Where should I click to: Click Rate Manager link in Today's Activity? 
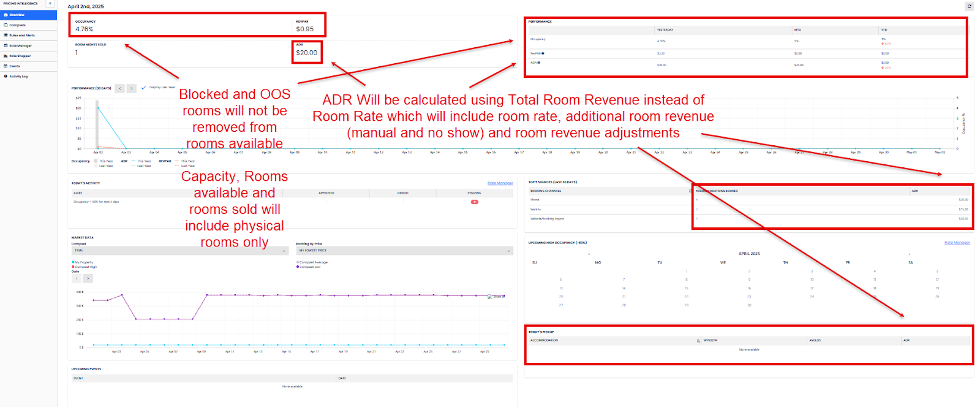pyautogui.click(x=500, y=183)
